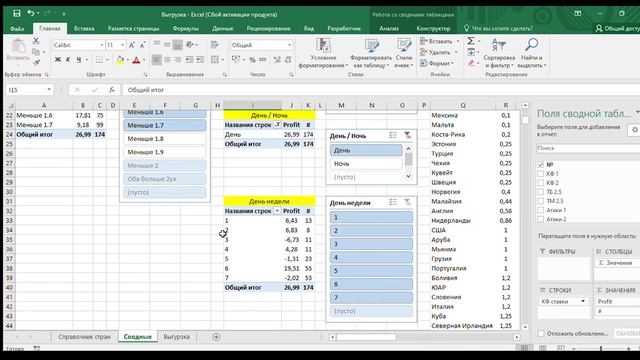
Task: Click the insert function fx icon
Action: [111, 90]
